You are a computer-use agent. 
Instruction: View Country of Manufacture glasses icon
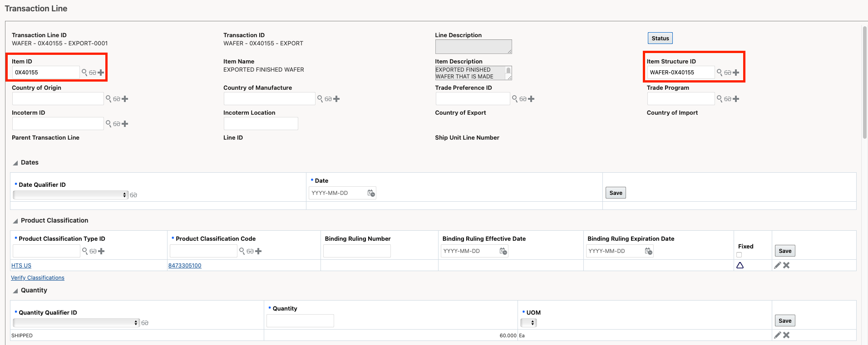coord(328,99)
